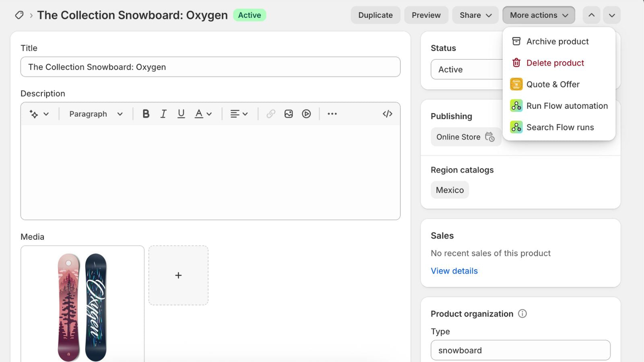
Task: Open the three-dot more formatting options
Action: [332, 114]
